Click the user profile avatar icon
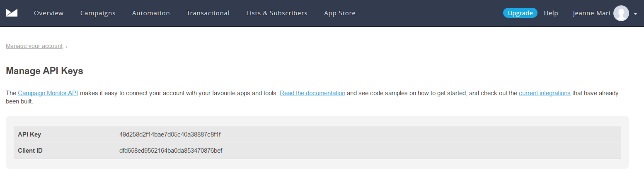The width and height of the screenshot is (644, 180). pos(621,13)
